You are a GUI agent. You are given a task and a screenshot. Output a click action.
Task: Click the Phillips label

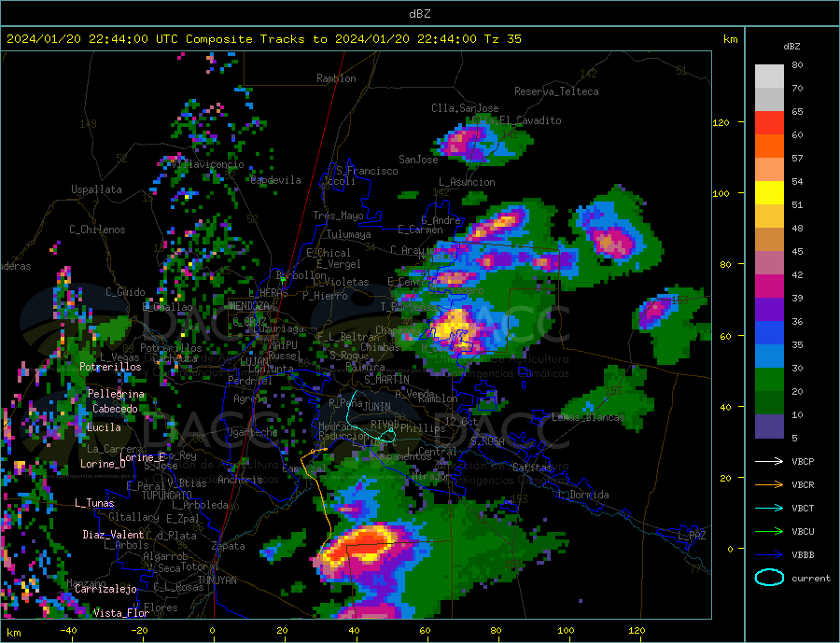click(423, 428)
